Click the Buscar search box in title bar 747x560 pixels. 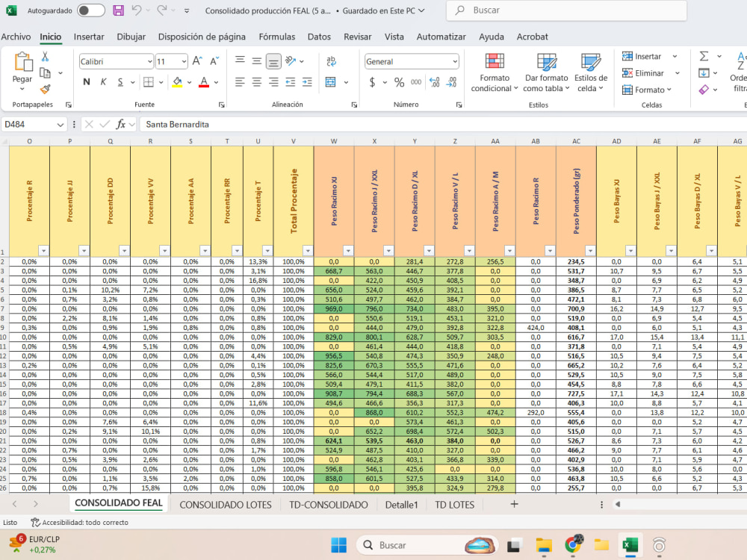pyautogui.click(x=566, y=10)
